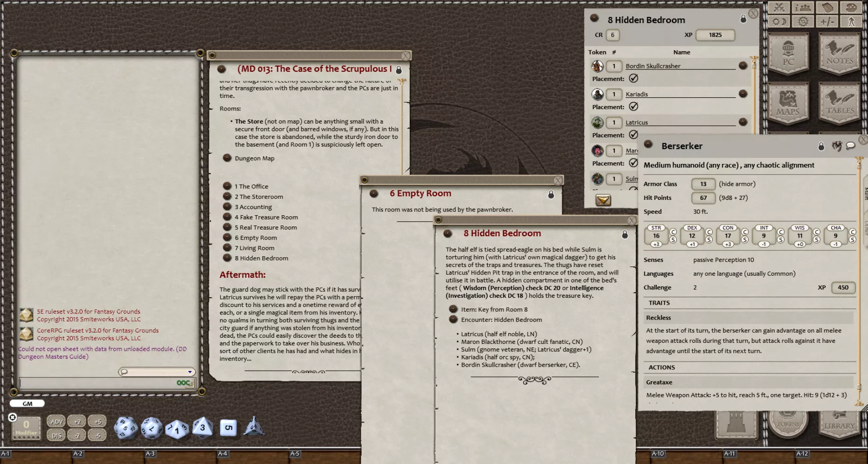This screenshot has height=464, width=868.
Task: Click Latricus token portrait
Action: (x=598, y=123)
